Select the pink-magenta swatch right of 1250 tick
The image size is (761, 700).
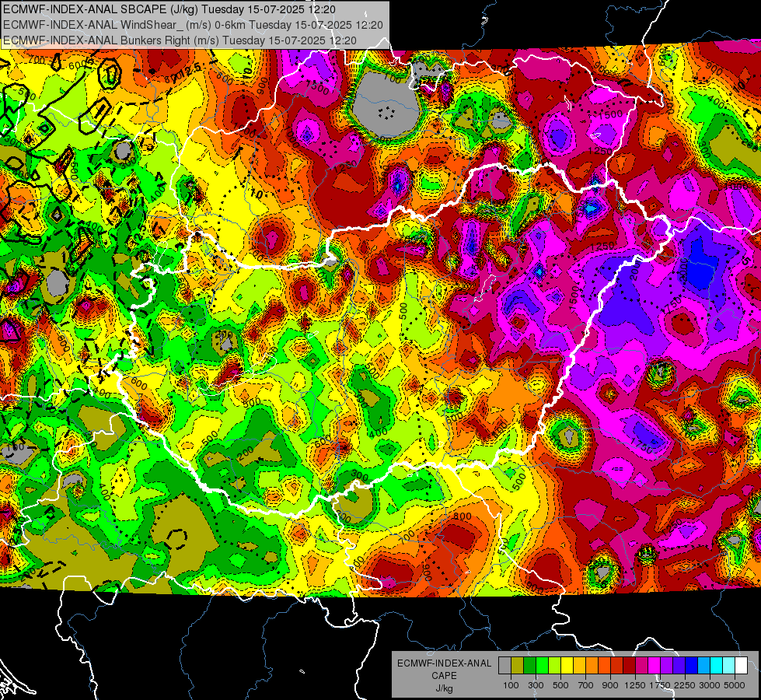tap(641, 666)
